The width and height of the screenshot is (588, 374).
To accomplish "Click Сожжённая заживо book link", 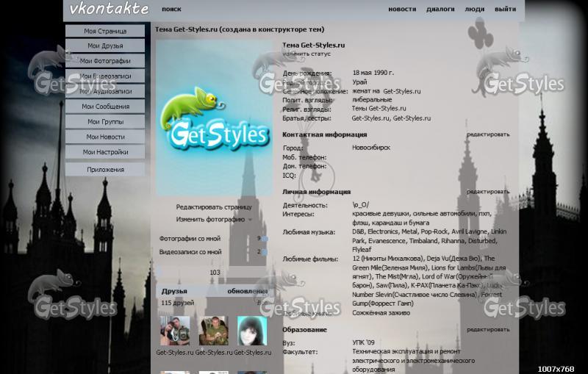I will pos(381,312).
